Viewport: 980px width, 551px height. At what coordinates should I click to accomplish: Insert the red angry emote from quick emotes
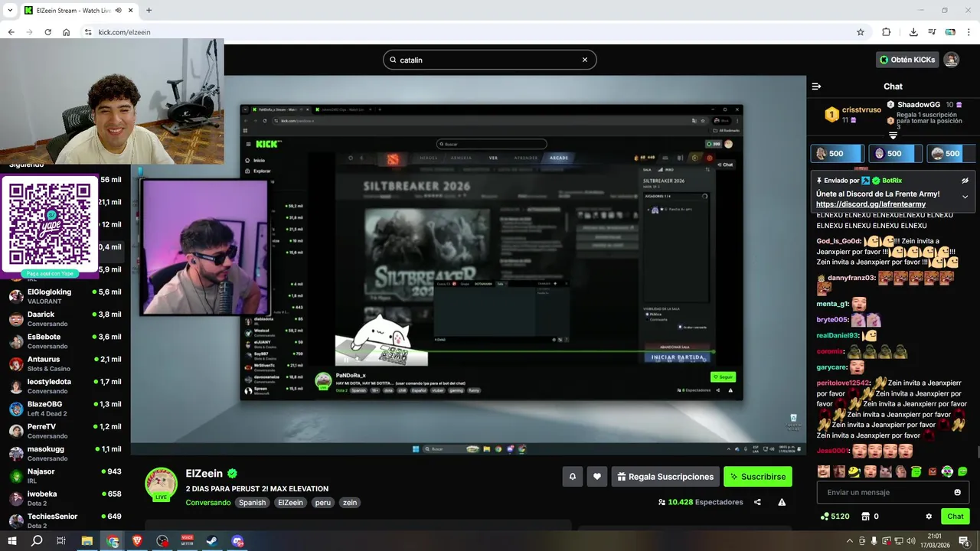click(931, 471)
